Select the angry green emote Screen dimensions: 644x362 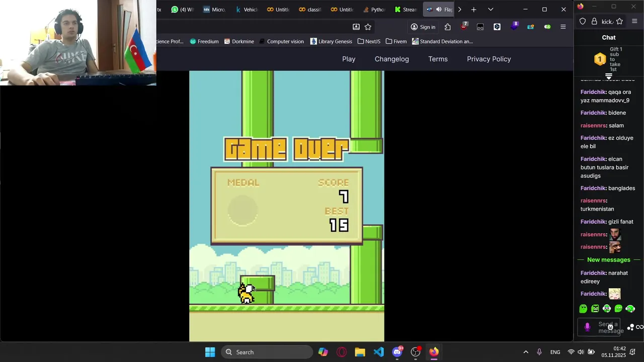(595, 309)
